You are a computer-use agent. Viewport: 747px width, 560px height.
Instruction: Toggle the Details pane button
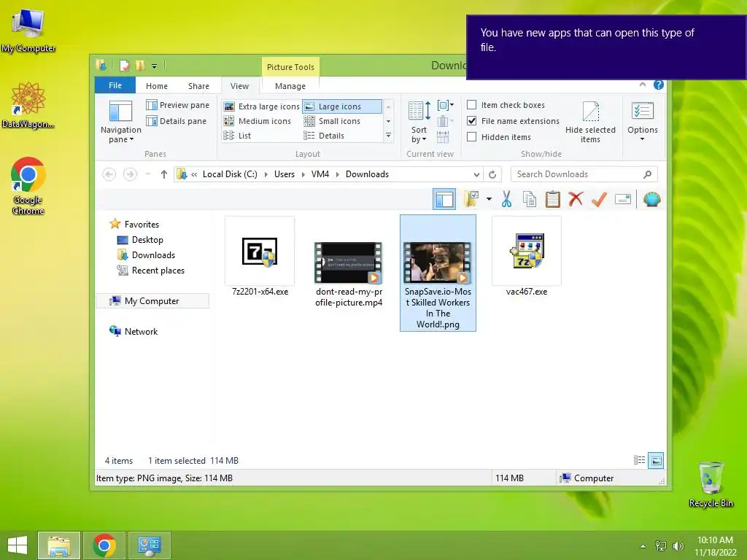pyautogui.click(x=177, y=121)
